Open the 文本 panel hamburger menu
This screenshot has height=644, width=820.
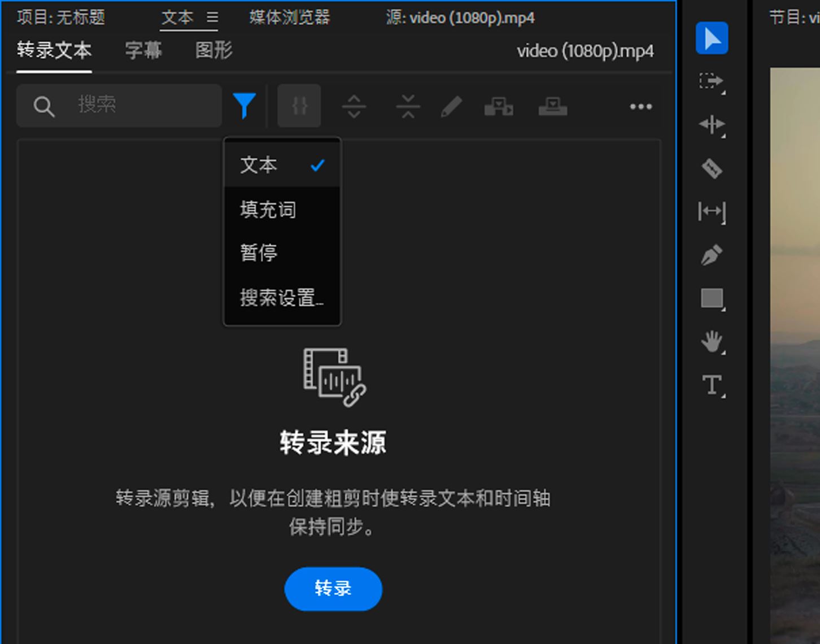coord(212,18)
